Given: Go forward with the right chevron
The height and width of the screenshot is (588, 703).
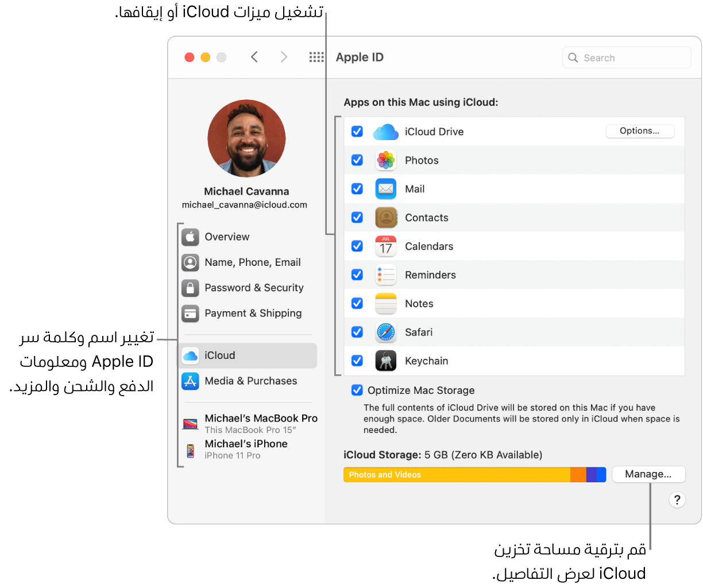Looking at the screenshot, I should click(x=284, y=57).
